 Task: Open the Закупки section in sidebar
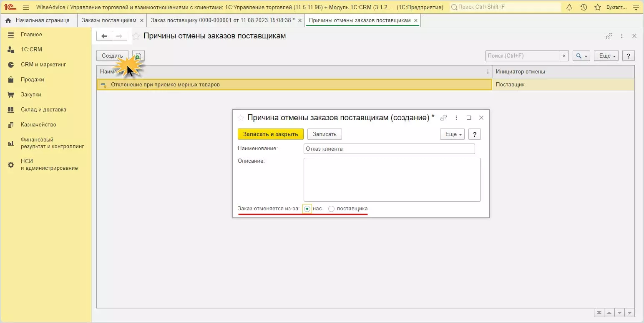coord(31,95)
